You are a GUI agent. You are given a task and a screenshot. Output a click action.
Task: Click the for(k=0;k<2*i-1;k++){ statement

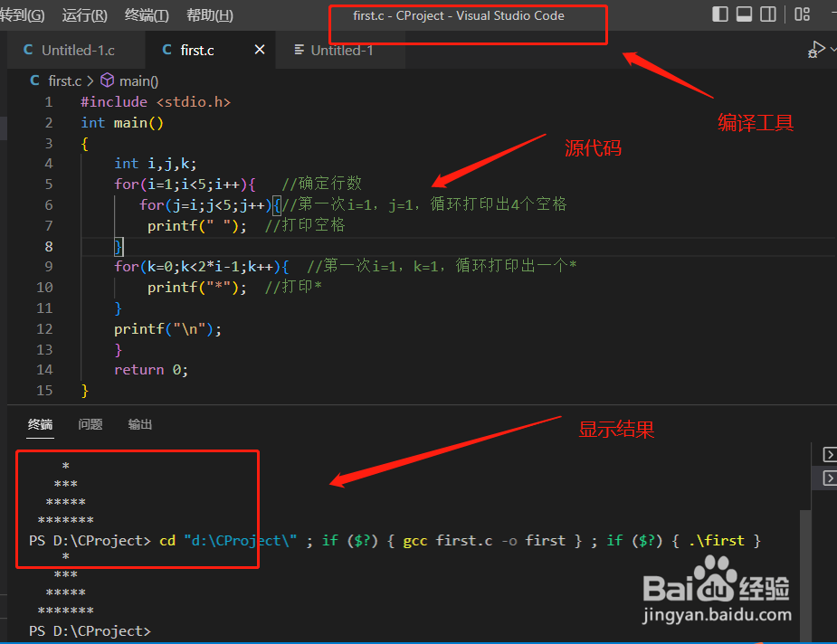click(x=202, y=266)
